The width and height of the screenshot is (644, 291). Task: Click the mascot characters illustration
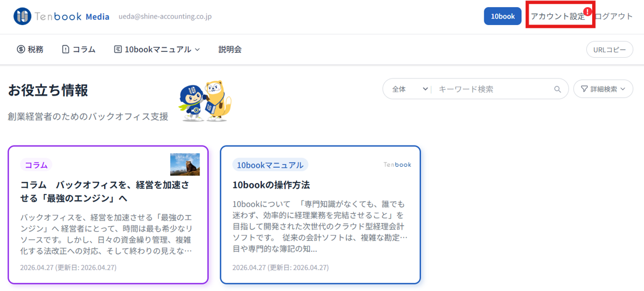pyautogui.click(x=205, y=101)
